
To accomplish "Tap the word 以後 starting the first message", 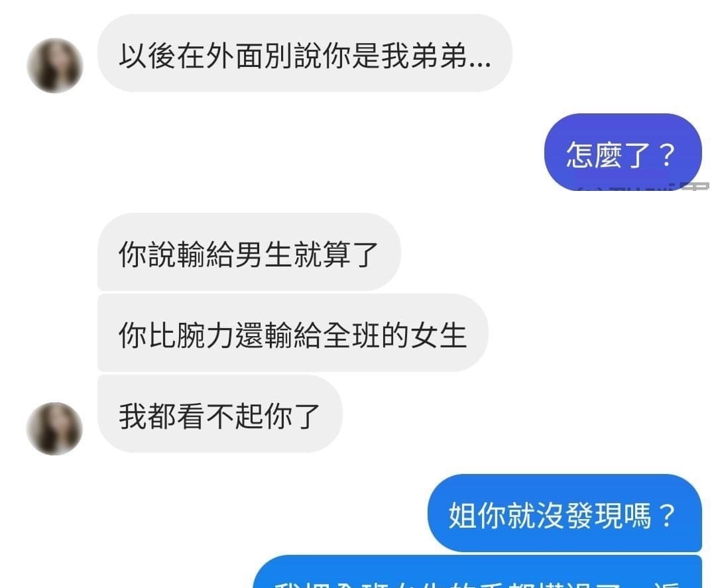I will click(x=147, y=56).
